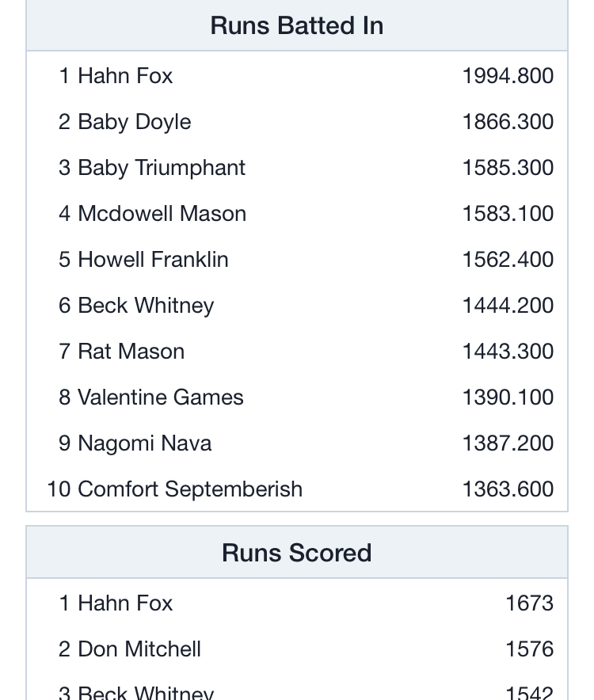Screen dimensions: 594x700
Task: Click the Runs Batted In header
Action: pos(297,25)
